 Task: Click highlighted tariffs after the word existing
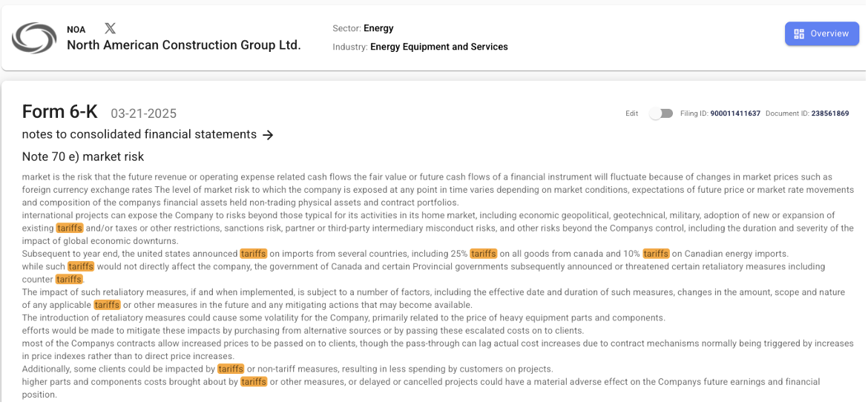click(69, 228)
